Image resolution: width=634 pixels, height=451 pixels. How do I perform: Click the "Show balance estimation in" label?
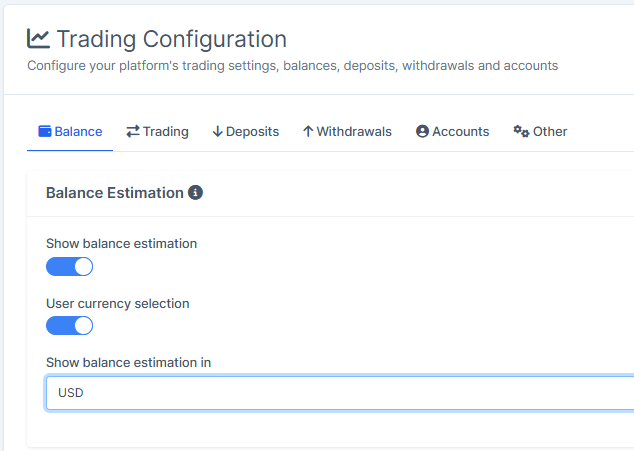click(x=128, y=363)
